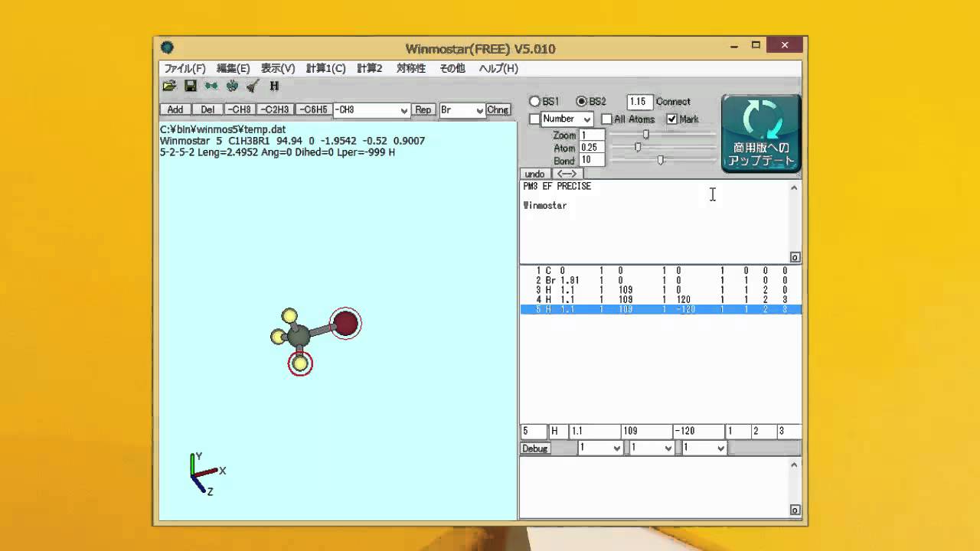Screen dimensions: 980x551
Task: Select the BS1 radio button
Action: [x=535, y=102]
